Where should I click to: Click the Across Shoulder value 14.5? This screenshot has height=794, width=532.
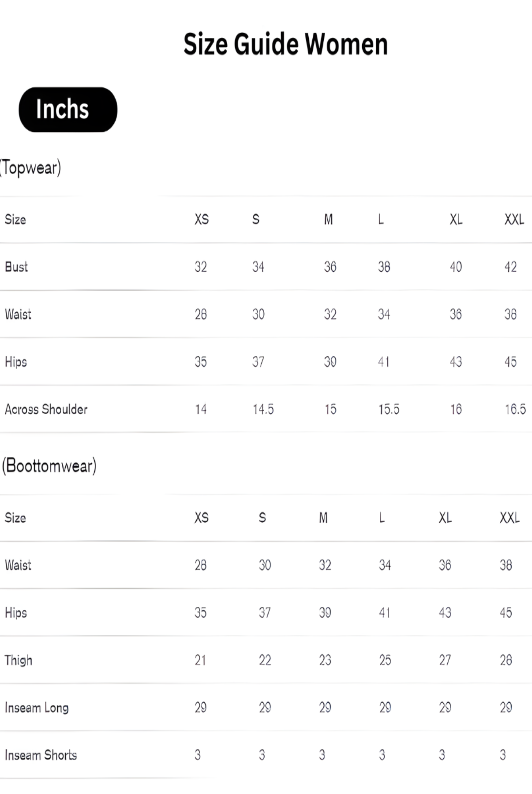(x=263, y=409)
